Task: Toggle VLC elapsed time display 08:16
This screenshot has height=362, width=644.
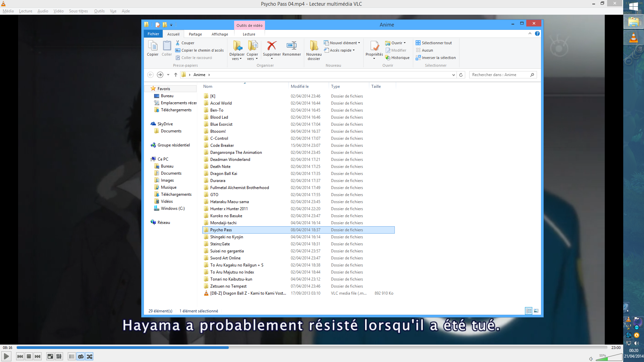Action: [x=7, y=348]
